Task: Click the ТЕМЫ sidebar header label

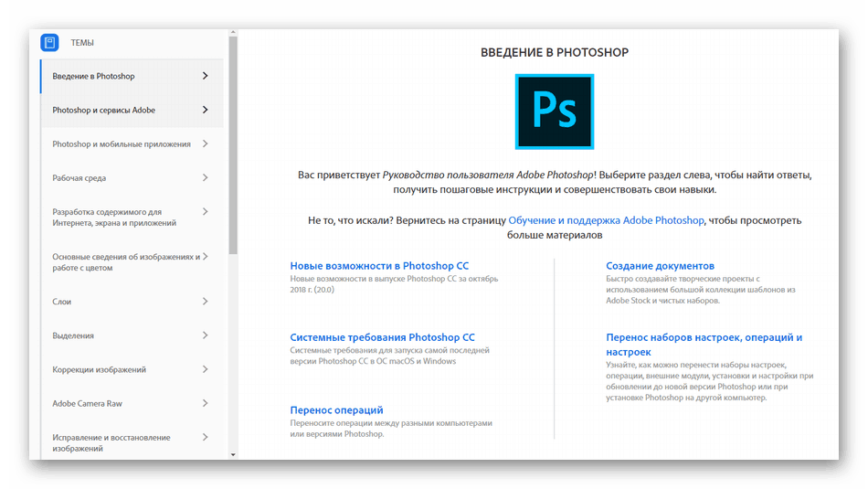Action: (82, 43)
